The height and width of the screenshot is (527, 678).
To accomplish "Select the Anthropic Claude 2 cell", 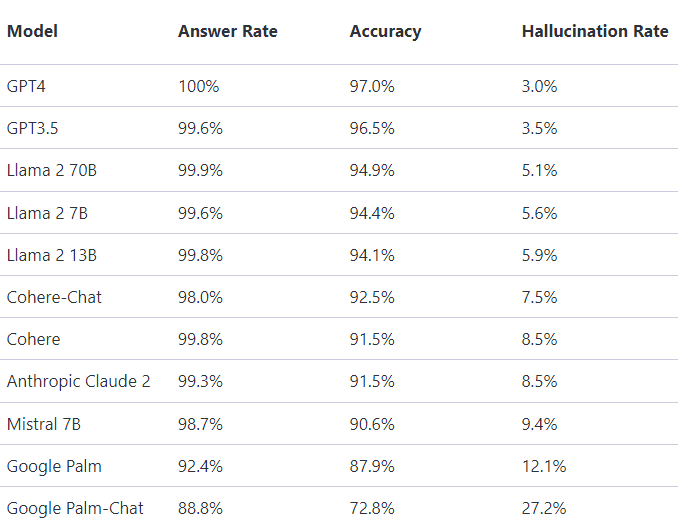I will pos(79,381).
